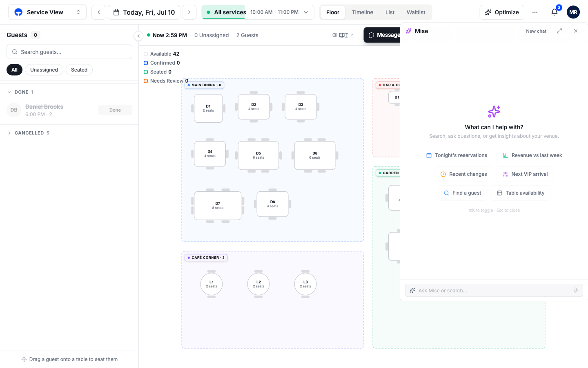Choose Revenue vs last week suggestion
Screen dimensions: 588x368
click(532, 155)
